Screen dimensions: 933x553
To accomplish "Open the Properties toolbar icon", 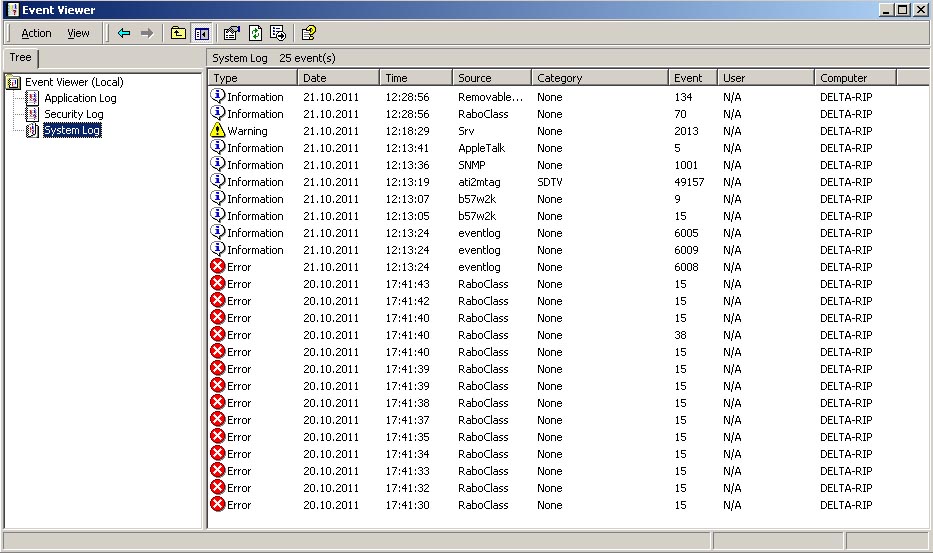I will tap(231, 33).
